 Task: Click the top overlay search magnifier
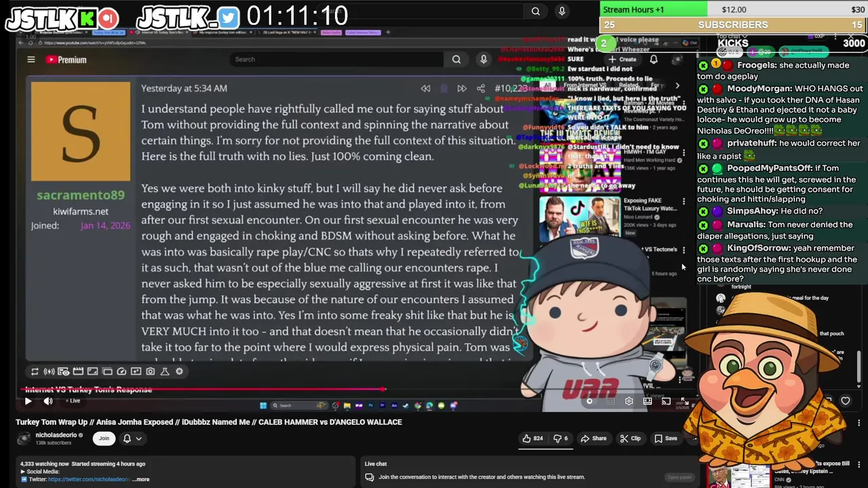pos(536,12)
